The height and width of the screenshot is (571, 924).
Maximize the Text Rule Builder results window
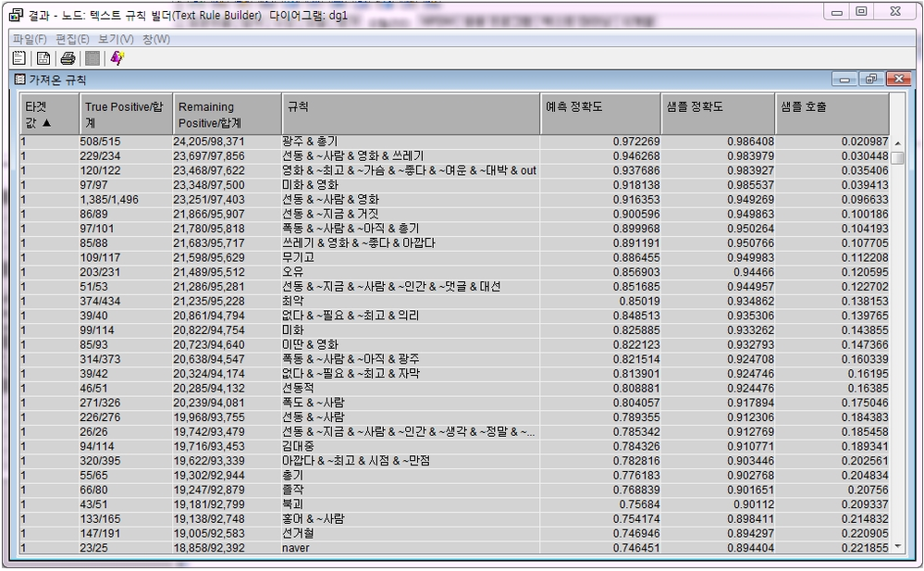[x=861, y=12]
